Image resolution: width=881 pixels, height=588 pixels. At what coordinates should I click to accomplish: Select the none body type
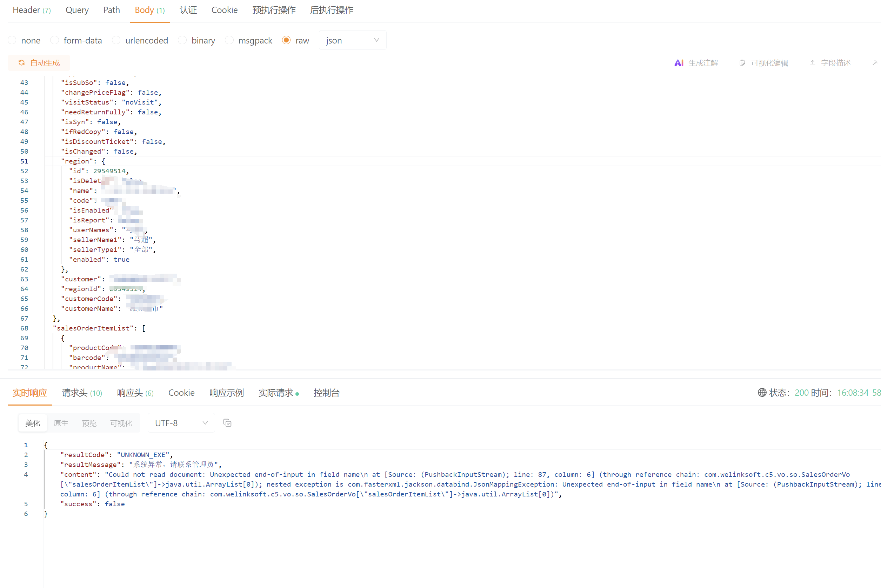click(24, 40)
